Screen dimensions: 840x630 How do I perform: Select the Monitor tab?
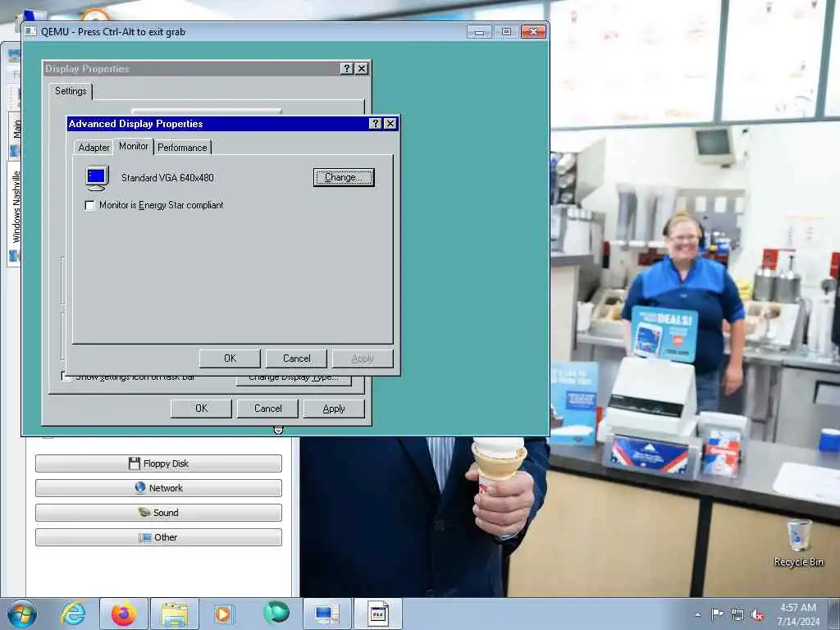tap(134, 146)
